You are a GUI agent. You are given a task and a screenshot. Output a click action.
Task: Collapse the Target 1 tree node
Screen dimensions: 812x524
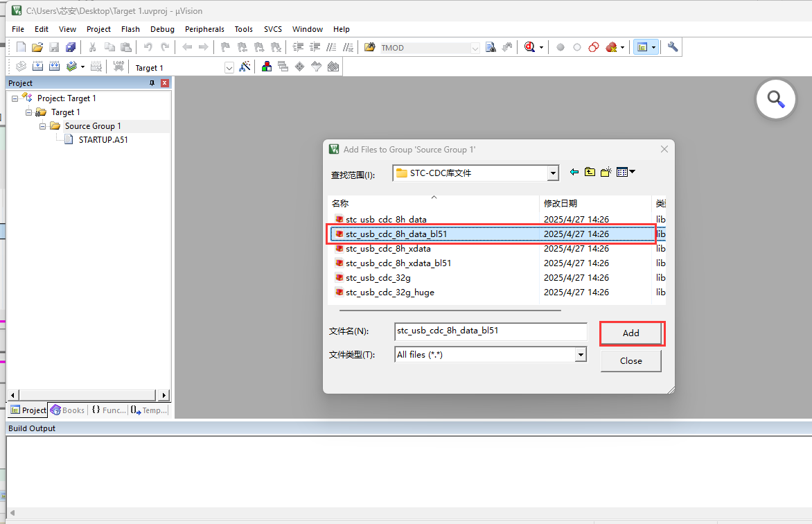point(29,112)
